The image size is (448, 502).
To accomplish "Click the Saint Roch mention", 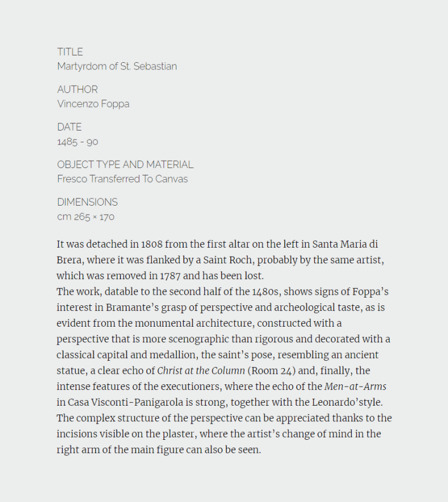I will click(227, 260).
